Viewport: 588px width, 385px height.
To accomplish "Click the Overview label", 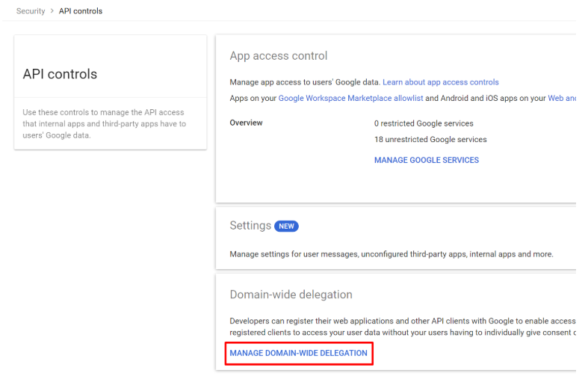I will 246,123.
